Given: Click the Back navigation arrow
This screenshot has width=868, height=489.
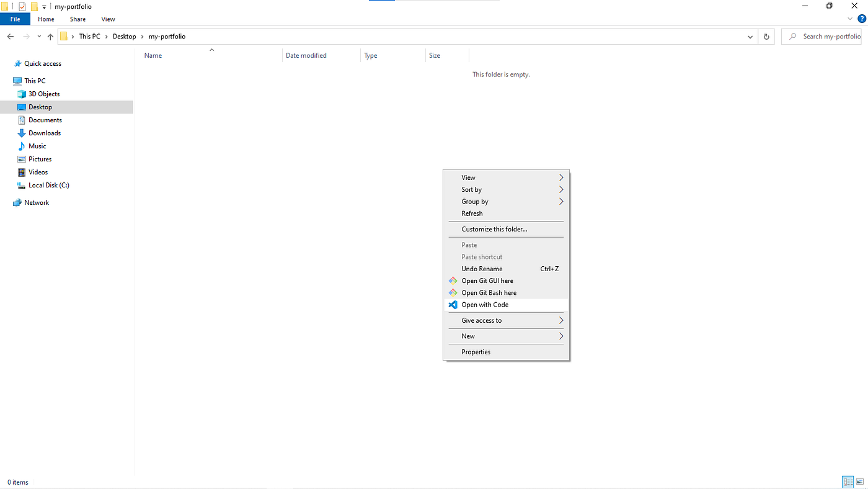Looking at the screenshot, I should tap(11, 37).
